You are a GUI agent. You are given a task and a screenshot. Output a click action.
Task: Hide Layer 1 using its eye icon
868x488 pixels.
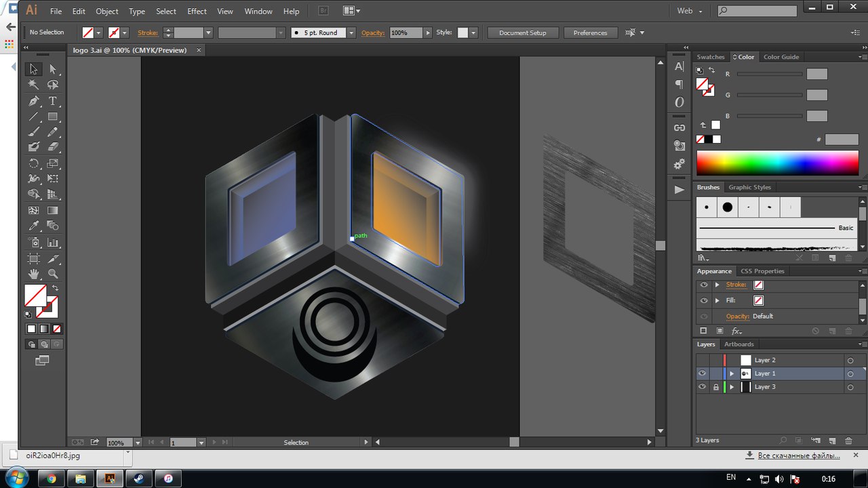coord(703,373)
